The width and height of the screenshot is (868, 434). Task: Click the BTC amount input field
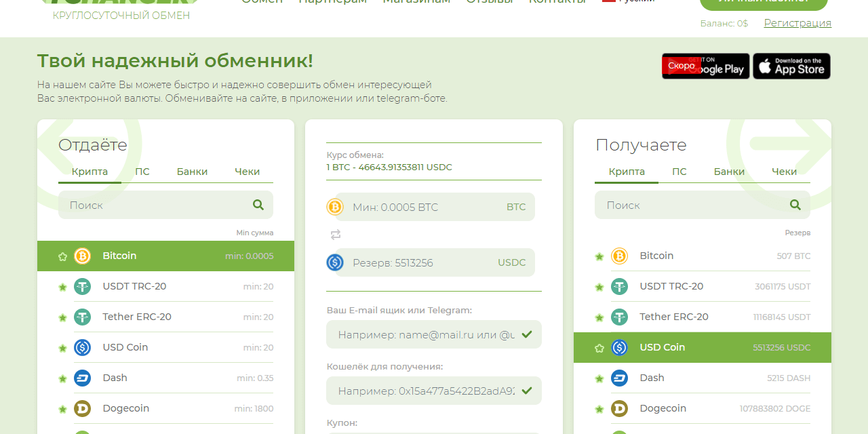[424, 207]
